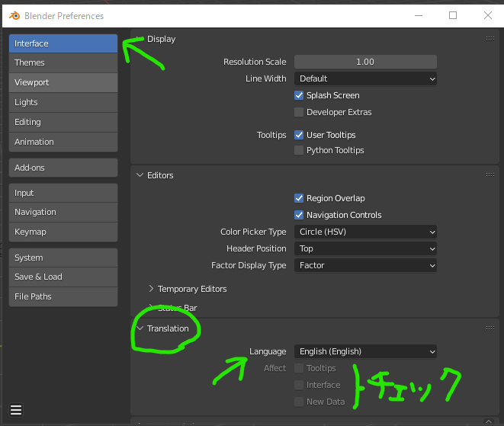Click the Resolution Scale value field

coord(365,62)
